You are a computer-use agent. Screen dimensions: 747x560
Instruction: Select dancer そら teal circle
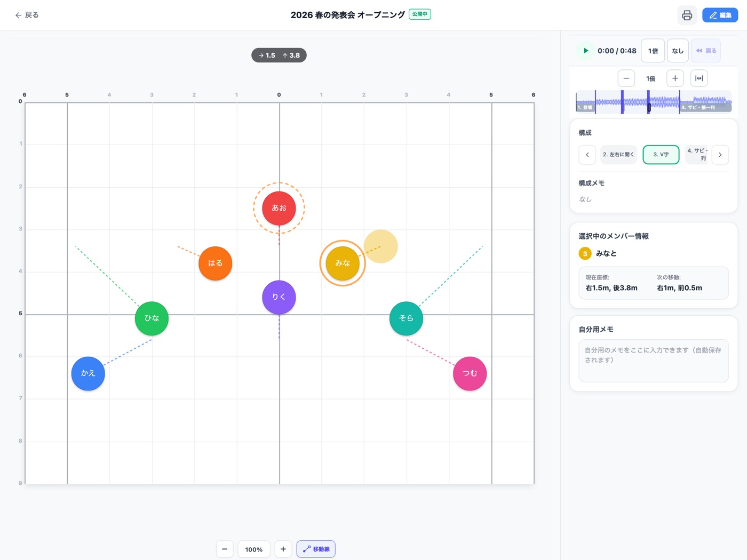pyautogui.click(x=406, y=318)
